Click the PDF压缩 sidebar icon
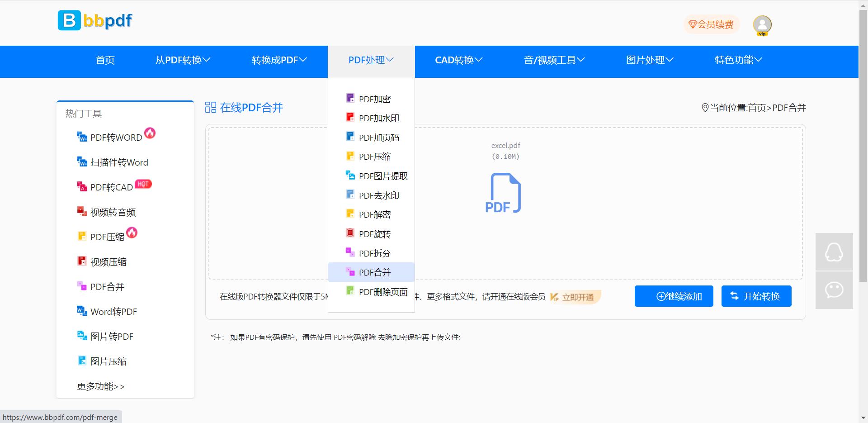 [x=82, y=236]
